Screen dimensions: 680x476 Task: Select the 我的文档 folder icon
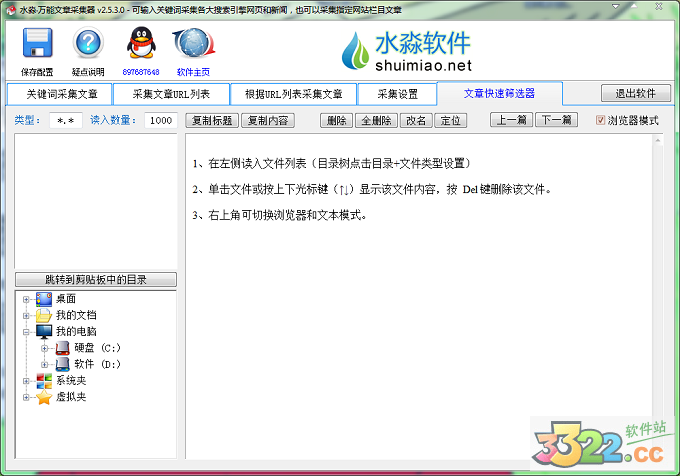pyautogui.click(x=44, y=315)
